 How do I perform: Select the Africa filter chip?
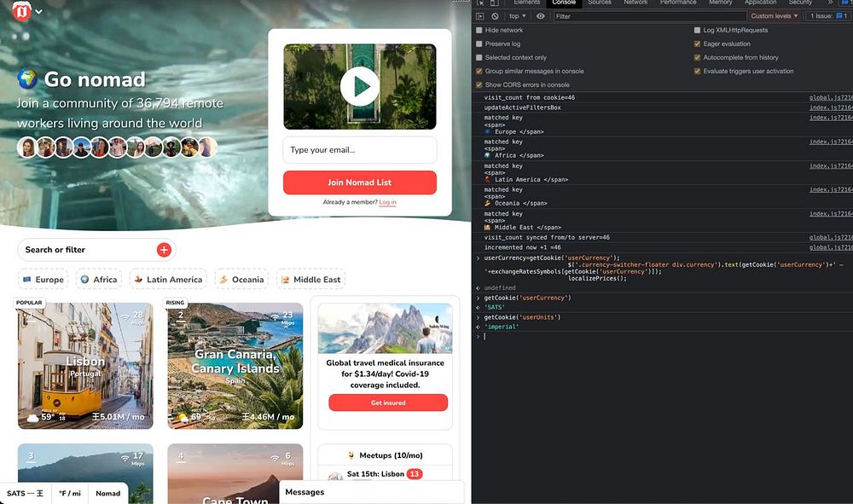tap(99, 280)
